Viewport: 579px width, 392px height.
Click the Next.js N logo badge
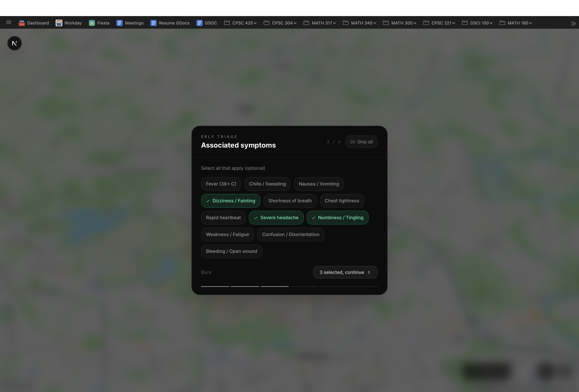click(14, 43)
